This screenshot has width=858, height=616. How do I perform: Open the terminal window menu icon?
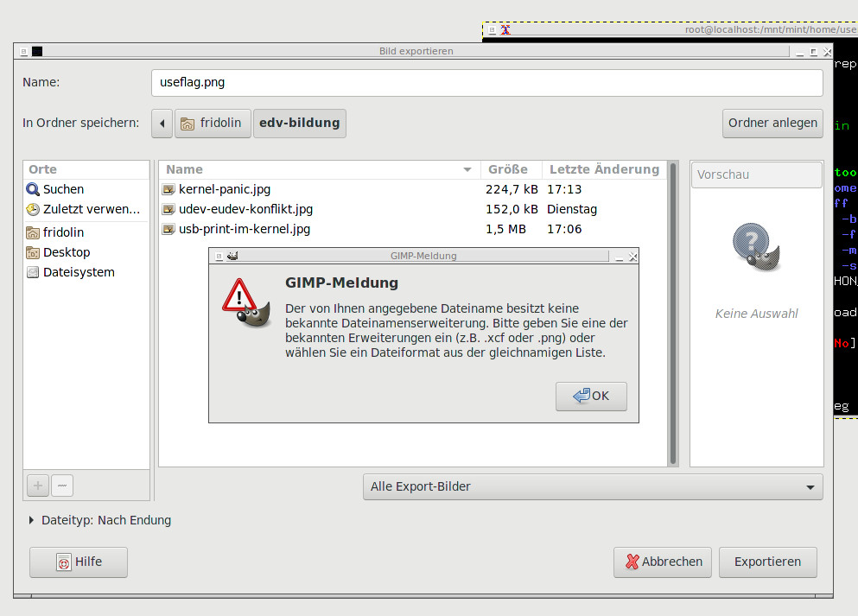point(492,30)
